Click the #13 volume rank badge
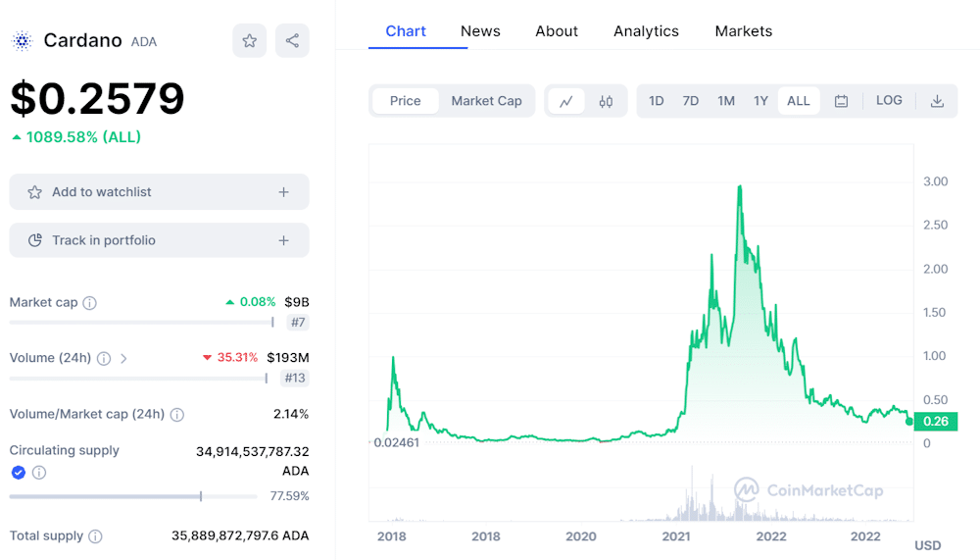 [x=295, y=378]
